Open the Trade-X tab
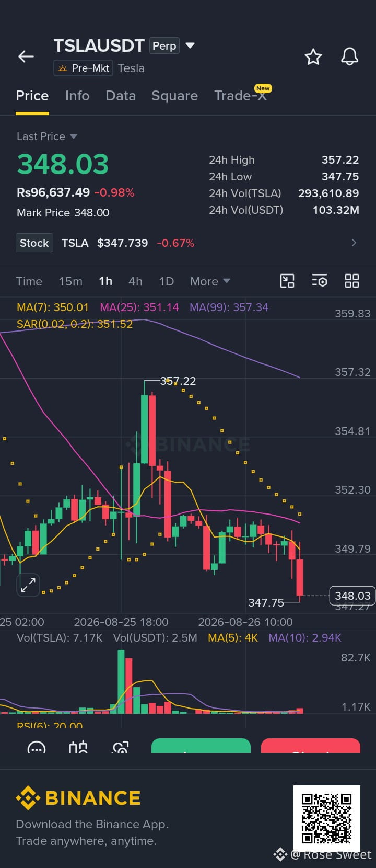The image size is (376, 868). [240, 96]
